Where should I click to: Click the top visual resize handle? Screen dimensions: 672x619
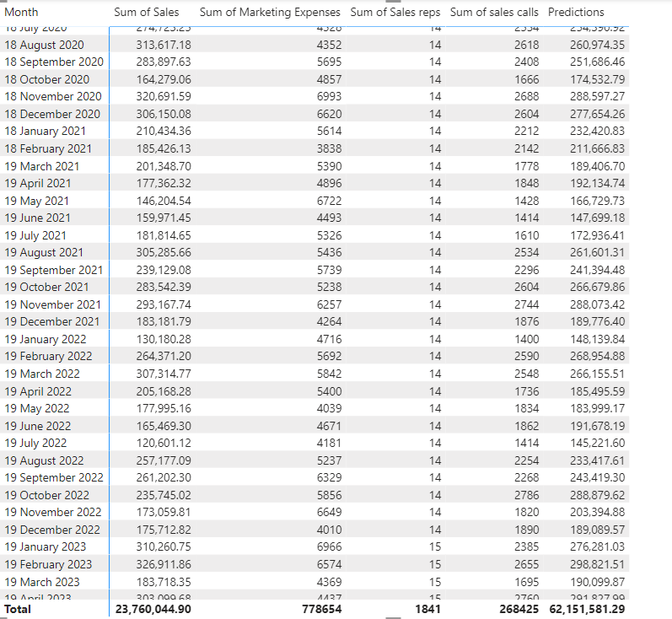(x=393, y=2)
